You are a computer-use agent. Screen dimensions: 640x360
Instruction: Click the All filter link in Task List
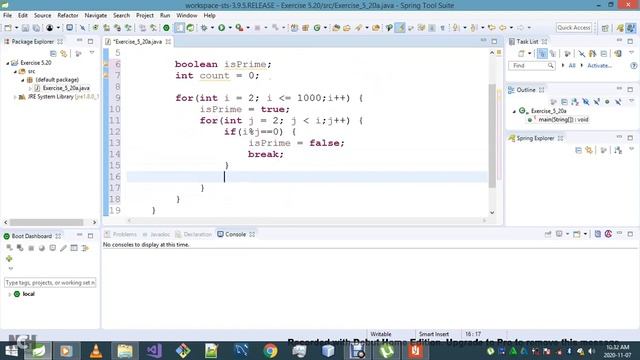(572, 65)
